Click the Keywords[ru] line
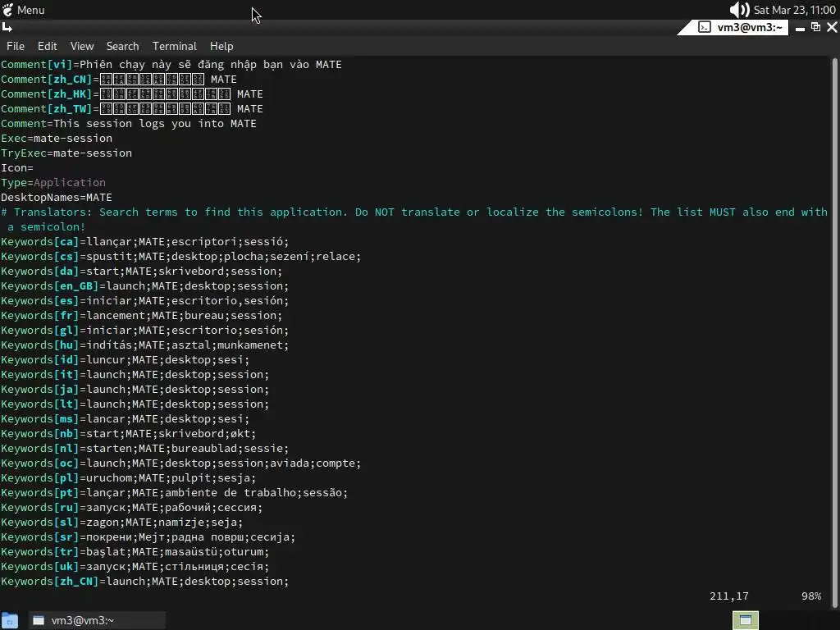 (x=132, y=508)
